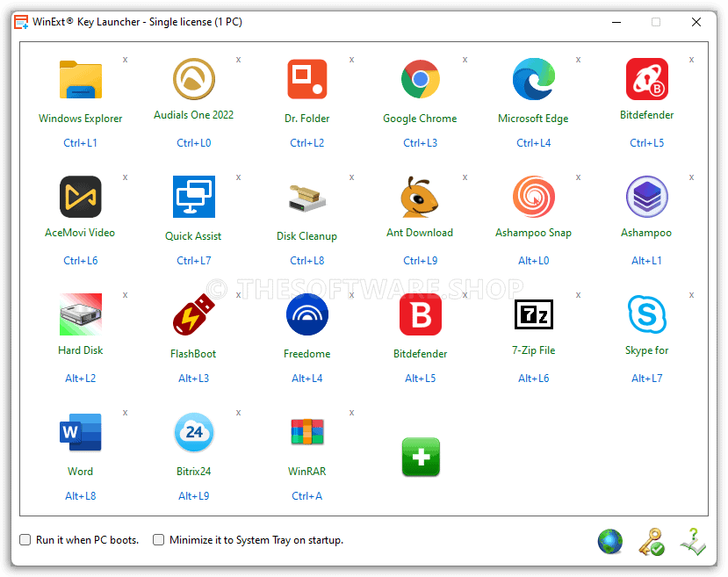Launch the FlashBoot USB icon
The image size is (728, 577).
click(193, 314)
